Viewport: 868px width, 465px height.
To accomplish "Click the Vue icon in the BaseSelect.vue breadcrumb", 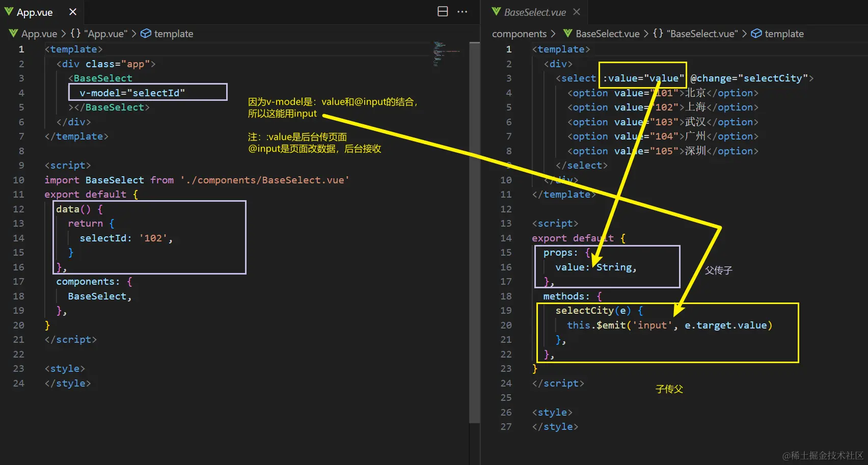I will coord(568,33).
